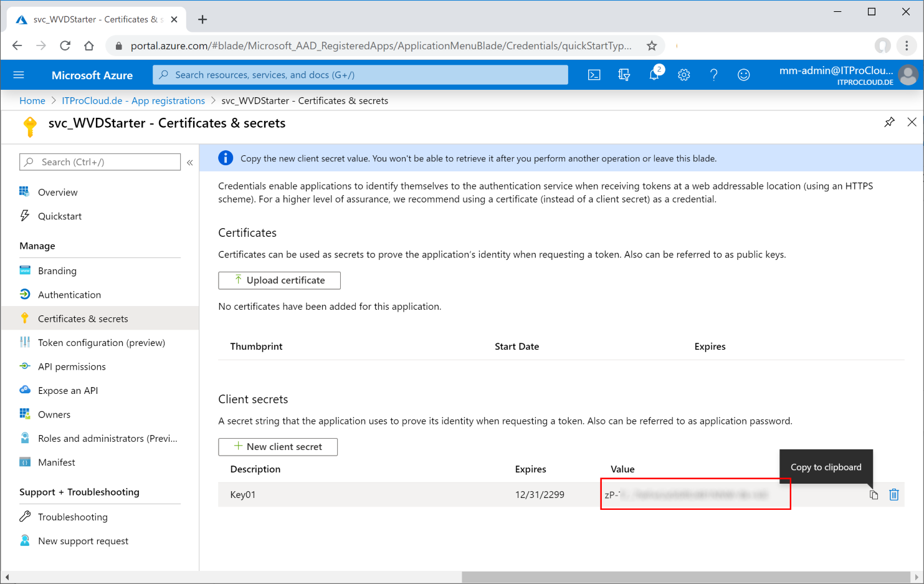Click the padlock site info icon
Screen dimensions: 924x584
pos(119,46)
